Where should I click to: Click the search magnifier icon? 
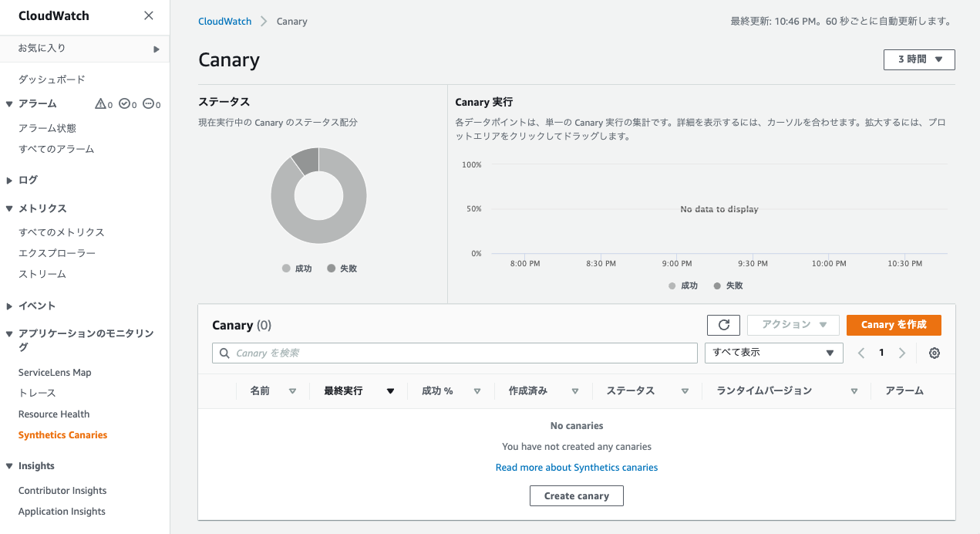tap(224, 353)
